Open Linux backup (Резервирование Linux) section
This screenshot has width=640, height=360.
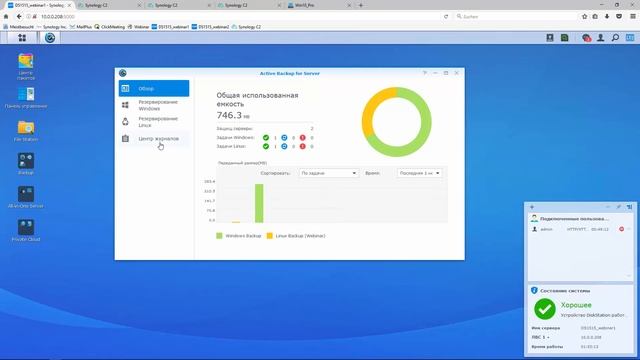(154, 122)
